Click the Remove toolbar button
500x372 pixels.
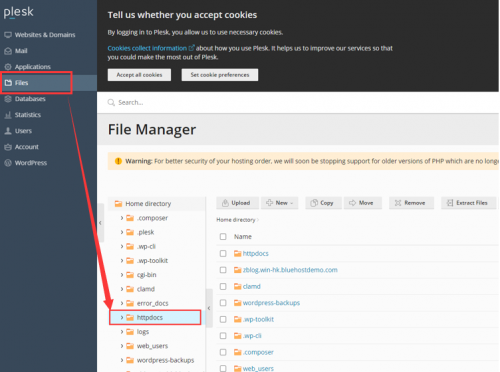tap(411, 203)
